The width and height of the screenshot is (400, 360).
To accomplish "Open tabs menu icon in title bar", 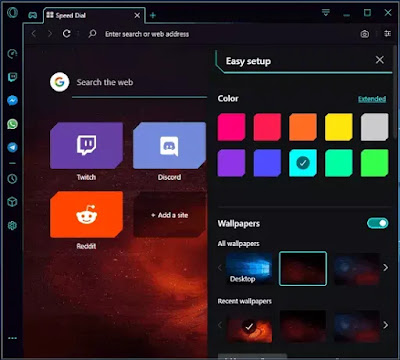I will [x=326, y=13].
